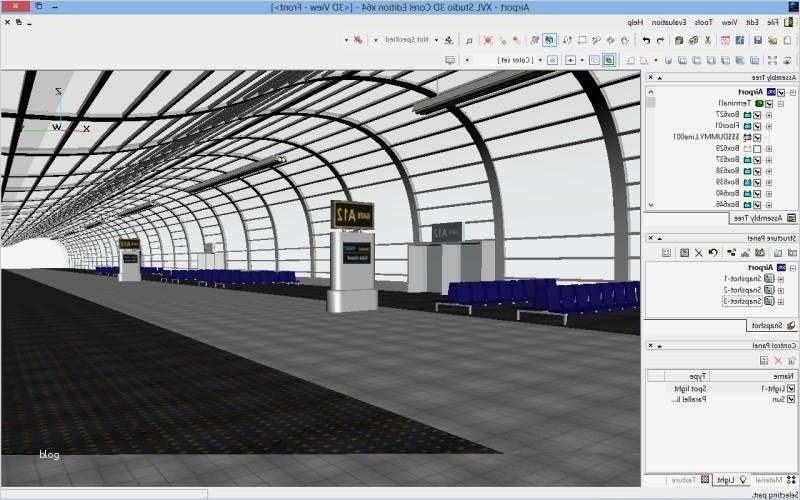Click the highlighted walk-through view tool icon
This screenshot has height=500, width=800.
(549, 40)
